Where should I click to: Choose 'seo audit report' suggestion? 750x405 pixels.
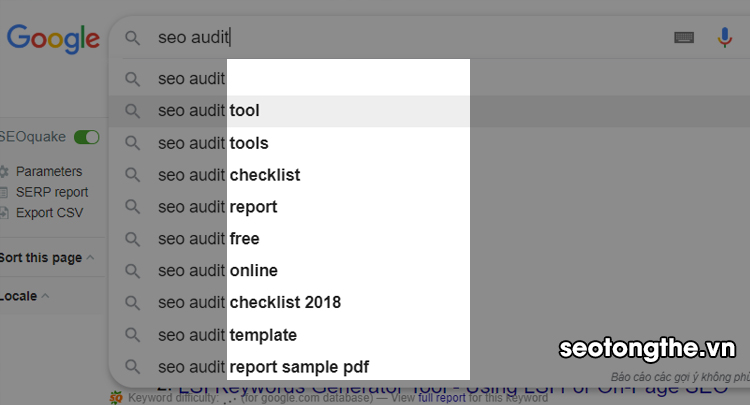253,207
